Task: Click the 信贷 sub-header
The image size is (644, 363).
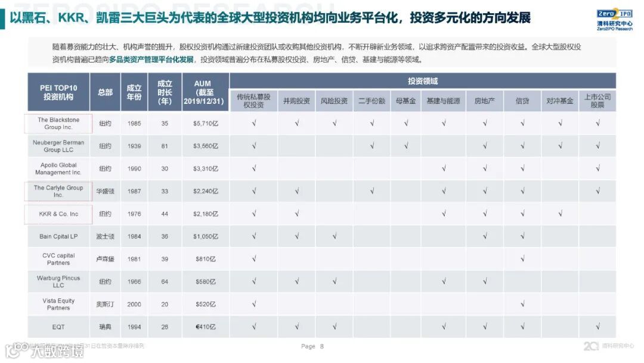Action: coord(522,101)
